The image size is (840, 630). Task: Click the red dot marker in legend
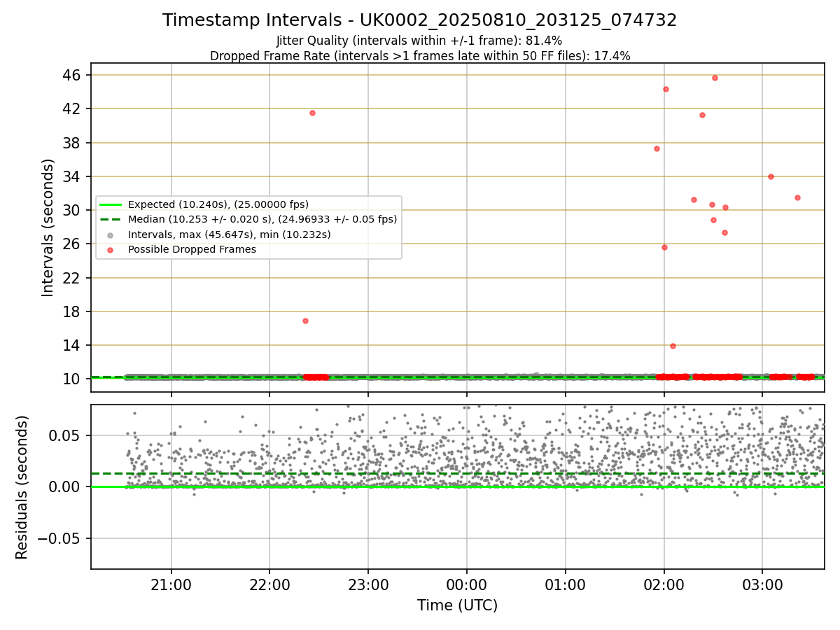110,249
